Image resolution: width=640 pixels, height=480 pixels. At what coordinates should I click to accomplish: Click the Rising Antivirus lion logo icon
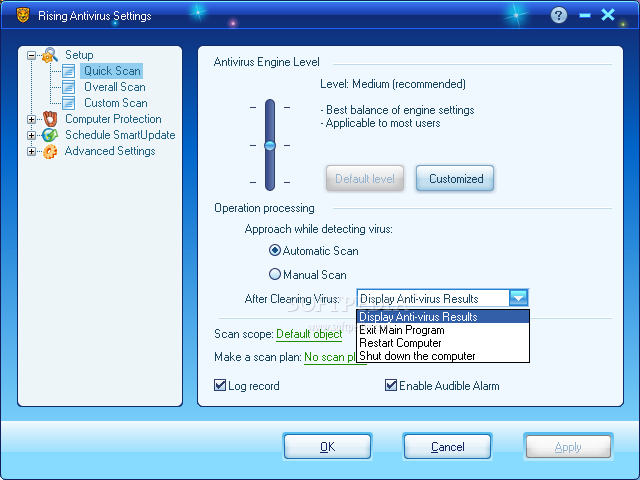click(x=23, y=15)
